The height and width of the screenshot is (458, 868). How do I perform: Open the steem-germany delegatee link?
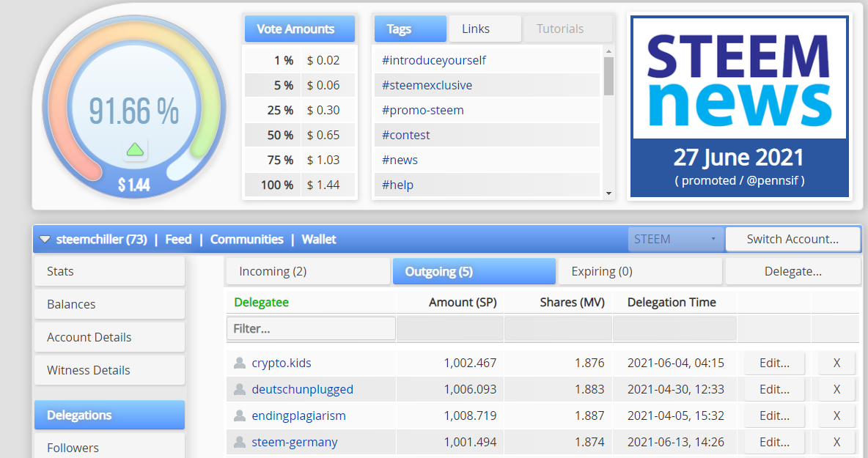point(295,442)
